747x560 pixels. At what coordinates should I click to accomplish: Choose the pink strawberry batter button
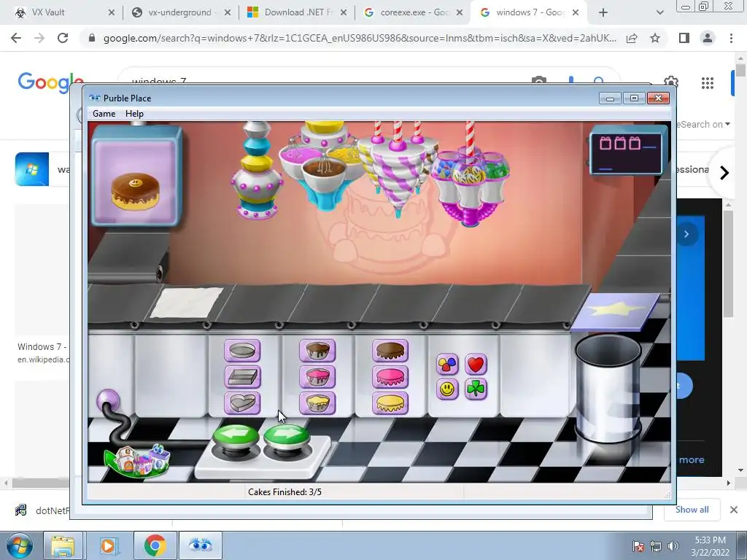[x=317, y=377]
